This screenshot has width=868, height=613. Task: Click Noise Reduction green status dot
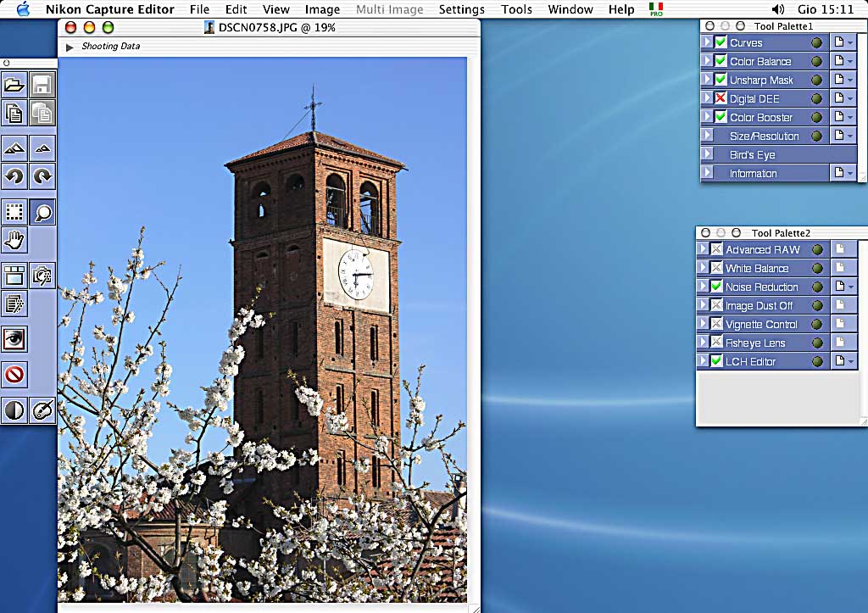[x=817, y=287]
